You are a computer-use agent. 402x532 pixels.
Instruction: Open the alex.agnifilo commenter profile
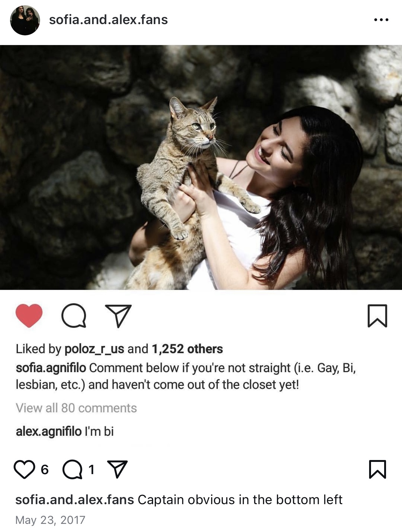[x=49, y=432]
